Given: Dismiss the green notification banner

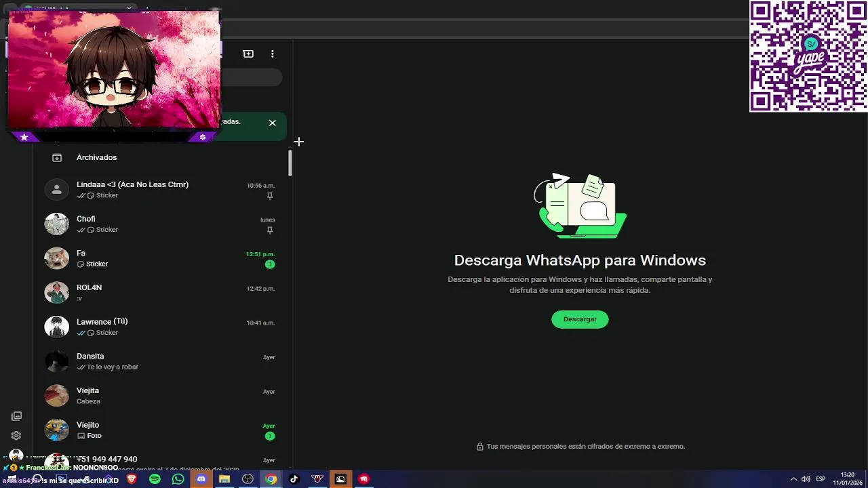Looking at the screenshot, I should coord(273,123).
